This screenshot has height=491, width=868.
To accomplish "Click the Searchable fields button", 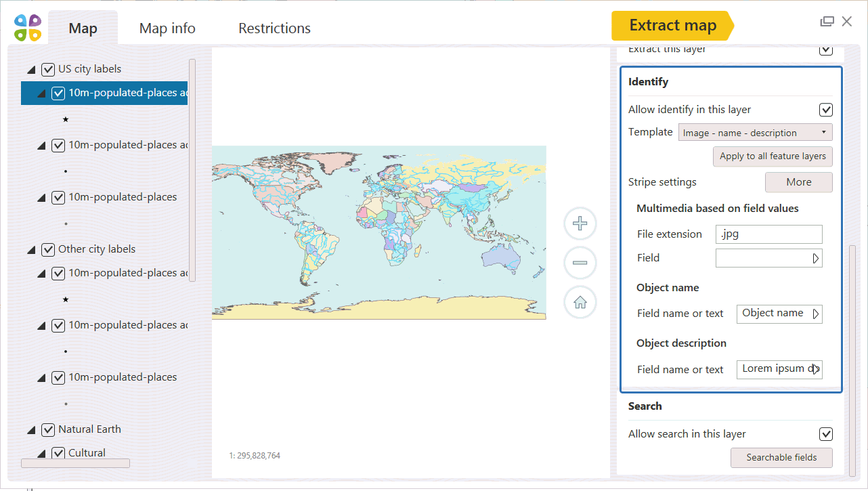I will [781, 458].
